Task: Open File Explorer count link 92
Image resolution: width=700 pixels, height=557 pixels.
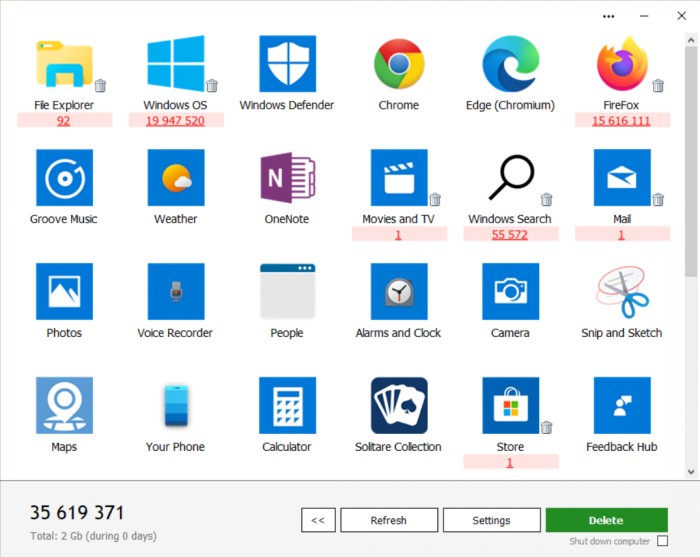Action: pyautogui.click(x=63, y=121)
